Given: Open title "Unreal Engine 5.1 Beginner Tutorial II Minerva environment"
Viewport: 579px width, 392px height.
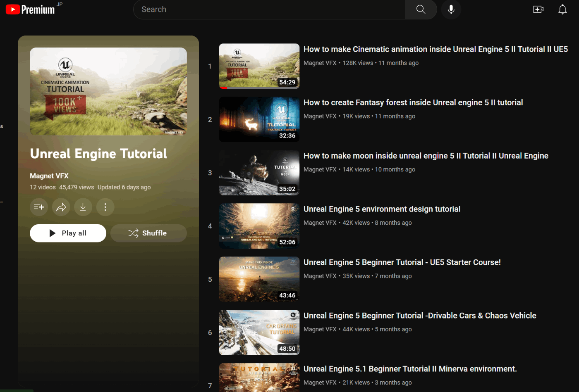Looking at the screenshot, I should coord(410,369).
